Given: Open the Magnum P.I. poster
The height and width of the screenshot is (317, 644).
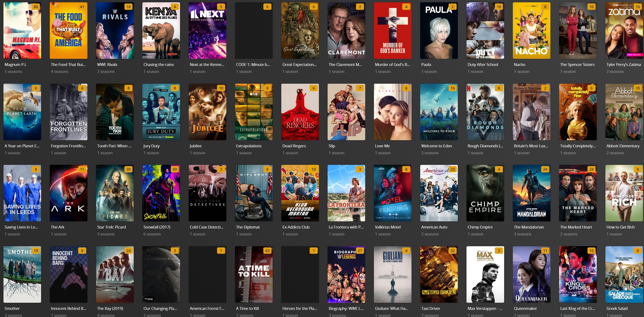Looking at the screenshot, I should click(22, 30).
